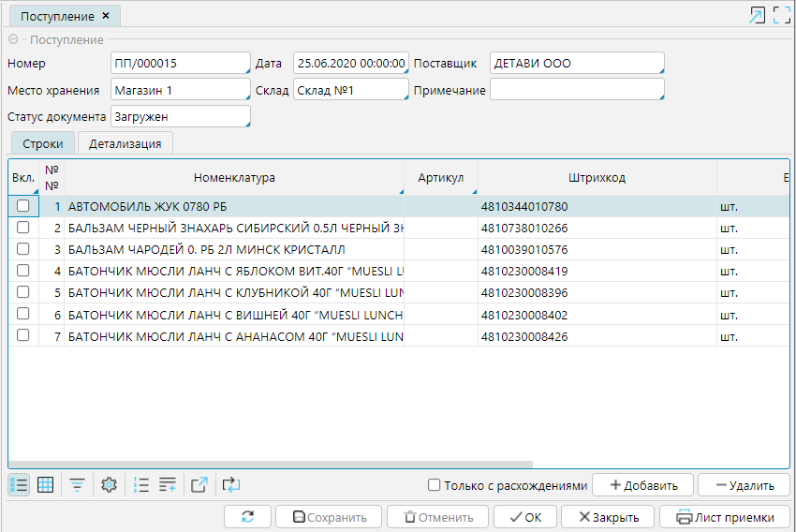Switch to list view icon

[x=19, y=485]
